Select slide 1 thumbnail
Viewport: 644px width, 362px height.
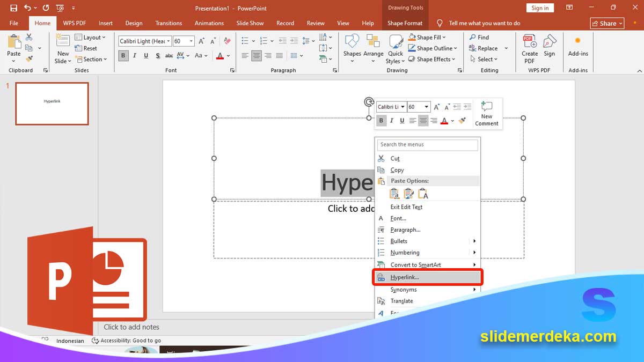[x=52, y=104]
